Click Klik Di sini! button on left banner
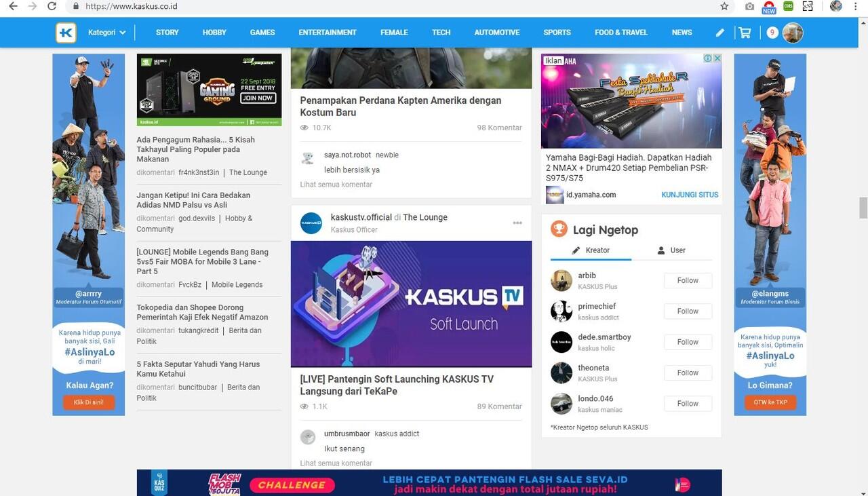868x496 pixels. point(89,402)
